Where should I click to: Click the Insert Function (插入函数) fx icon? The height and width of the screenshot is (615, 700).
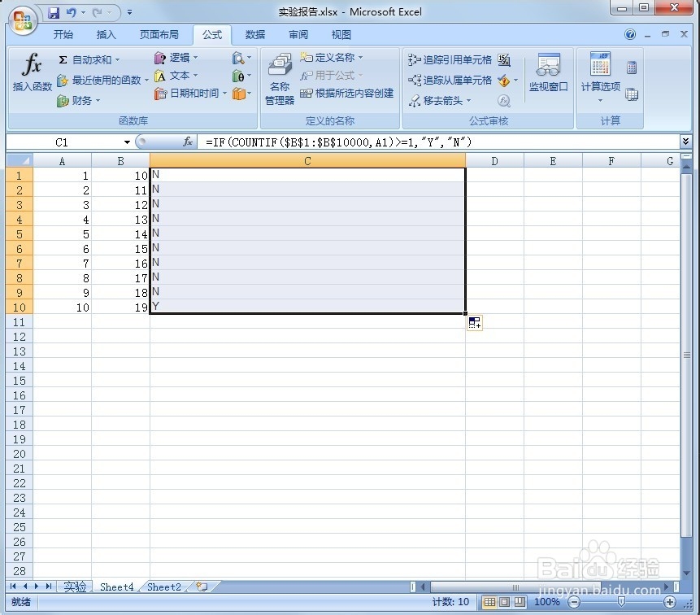pos(33,72)
